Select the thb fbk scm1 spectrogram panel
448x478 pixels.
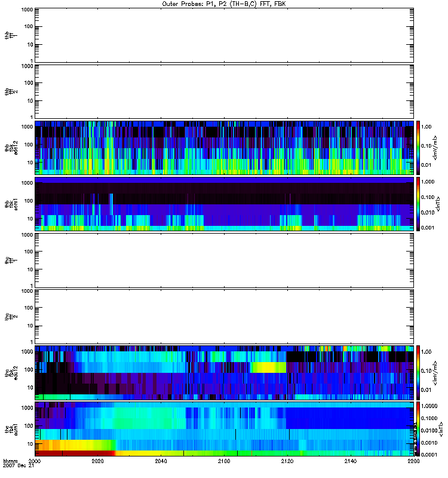click(x=224, y=204)
